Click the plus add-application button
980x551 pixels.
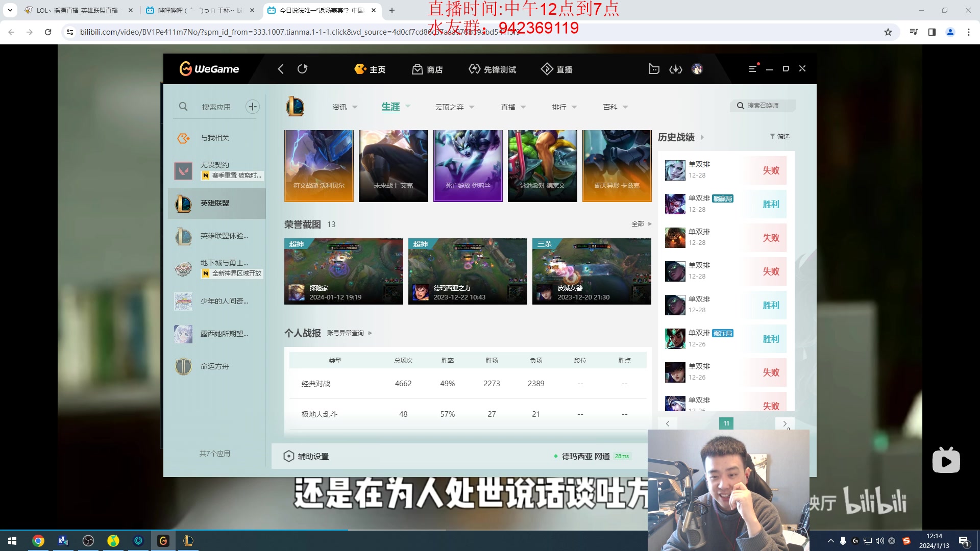(x=253, y=107)
